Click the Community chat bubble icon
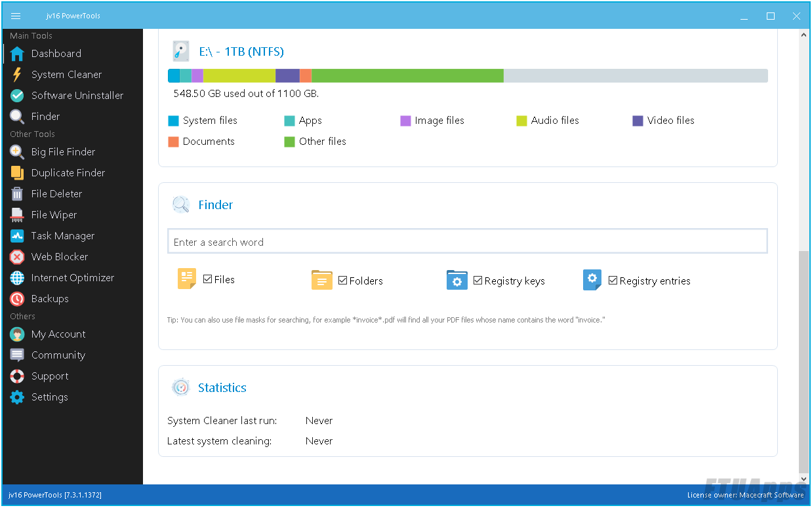812x508 pixels. tap(17, 355)
